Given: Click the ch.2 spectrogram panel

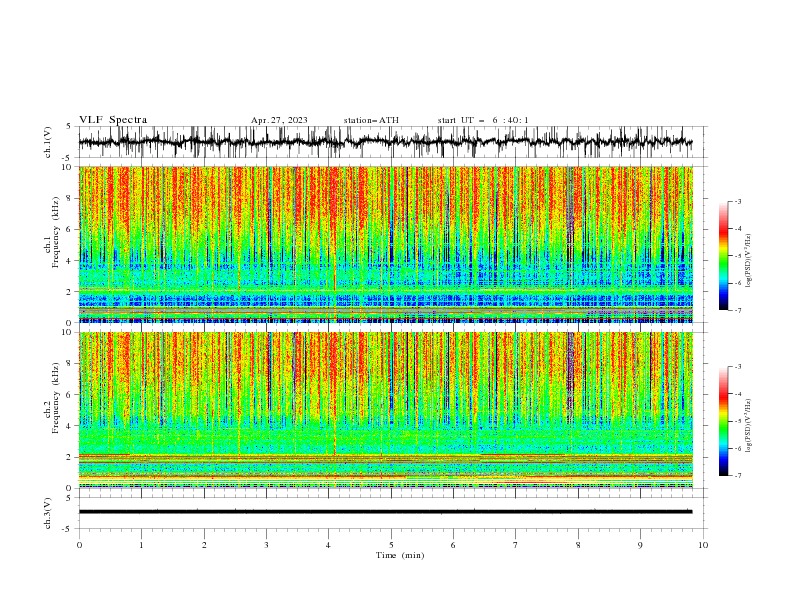Looking at the screenshot, I should click(385, 410).
